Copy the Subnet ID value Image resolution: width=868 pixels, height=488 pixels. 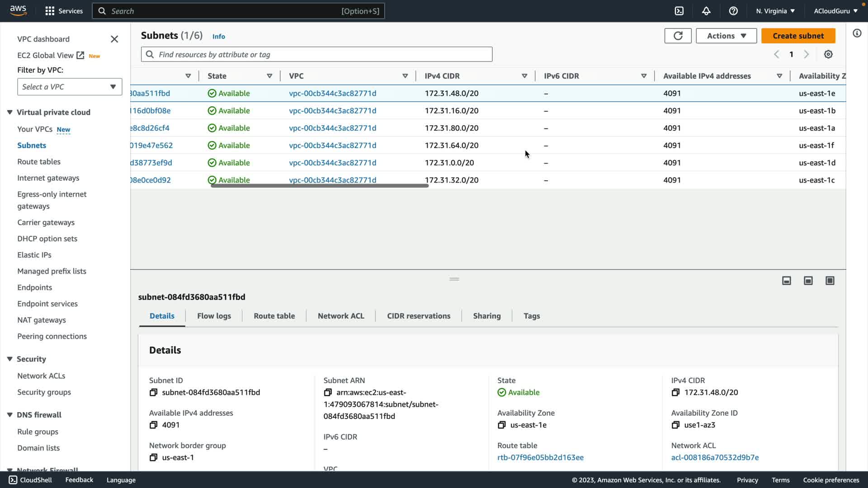point(154,392)
